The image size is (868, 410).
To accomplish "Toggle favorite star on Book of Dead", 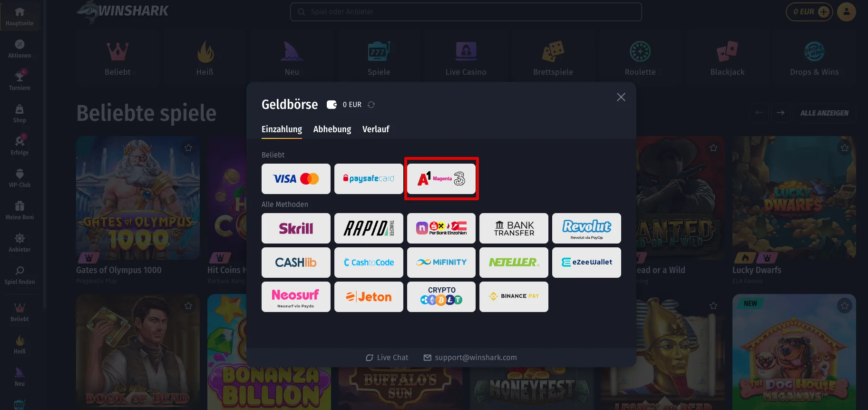I will click(x=188, y=306).
